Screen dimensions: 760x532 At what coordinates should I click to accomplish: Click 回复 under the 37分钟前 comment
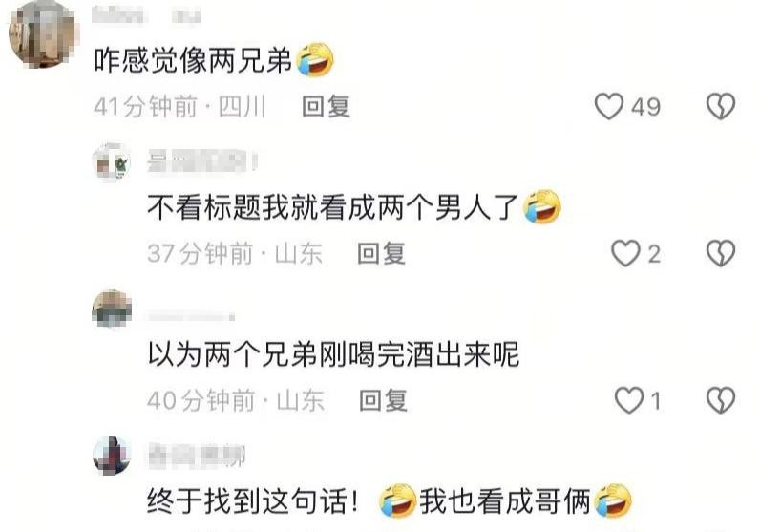click(x=381, y=253)
